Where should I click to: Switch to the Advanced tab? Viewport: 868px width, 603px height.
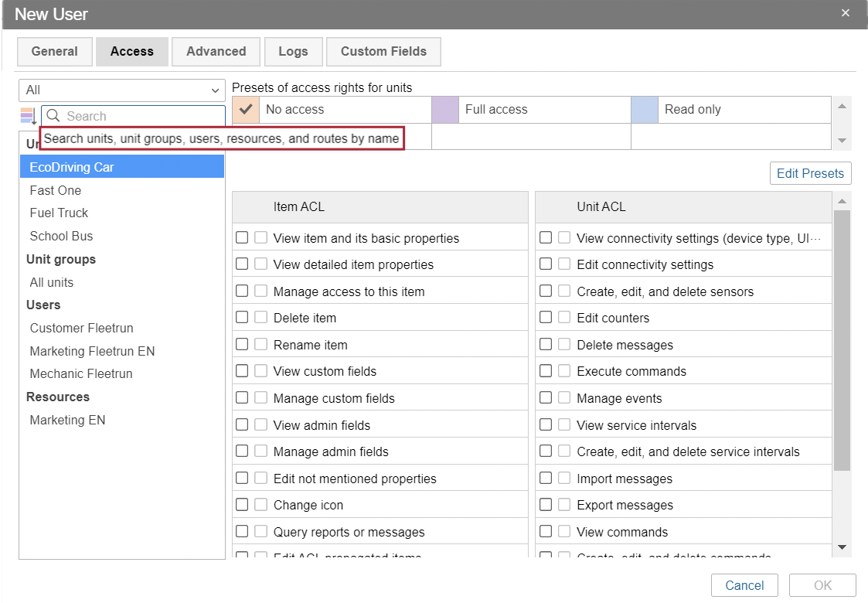click(x=216, y=52)
